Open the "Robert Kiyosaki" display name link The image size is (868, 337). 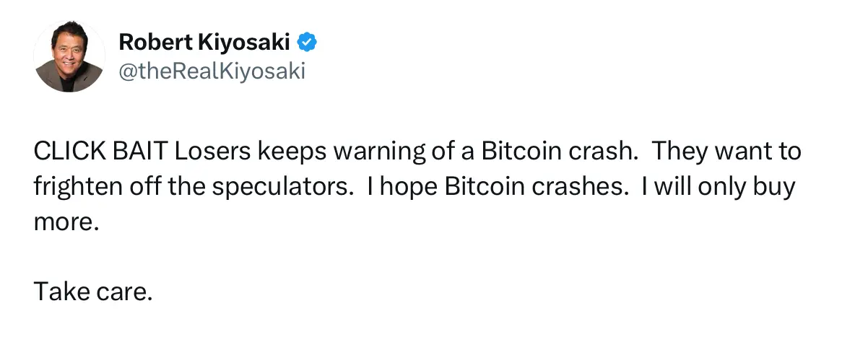[x=204, y=43]
